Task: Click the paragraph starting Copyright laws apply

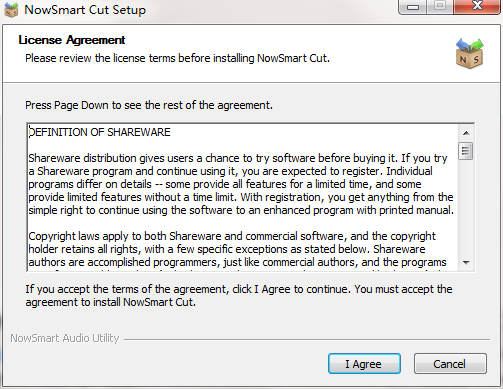Action: 237,249
